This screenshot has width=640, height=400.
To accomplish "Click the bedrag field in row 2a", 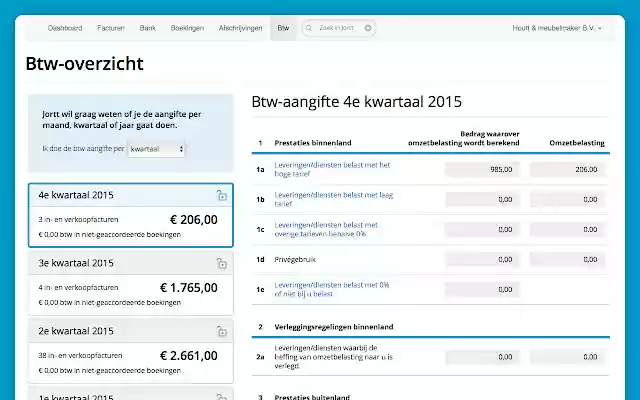I will (482, 357).
